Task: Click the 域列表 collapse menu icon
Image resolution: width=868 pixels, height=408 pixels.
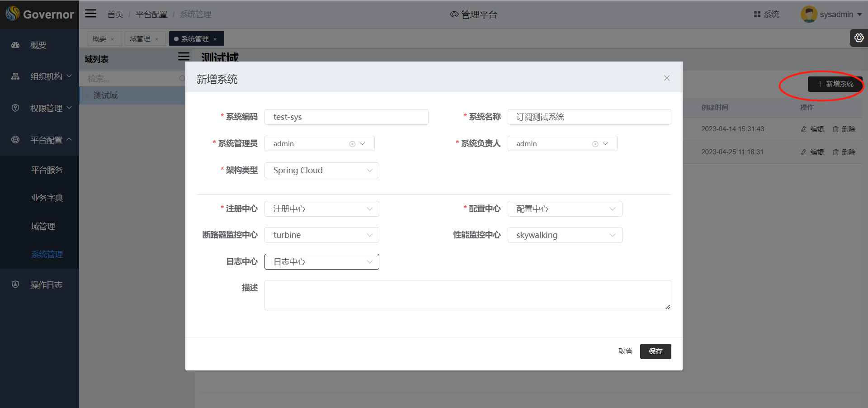Action: pos(184,57)
